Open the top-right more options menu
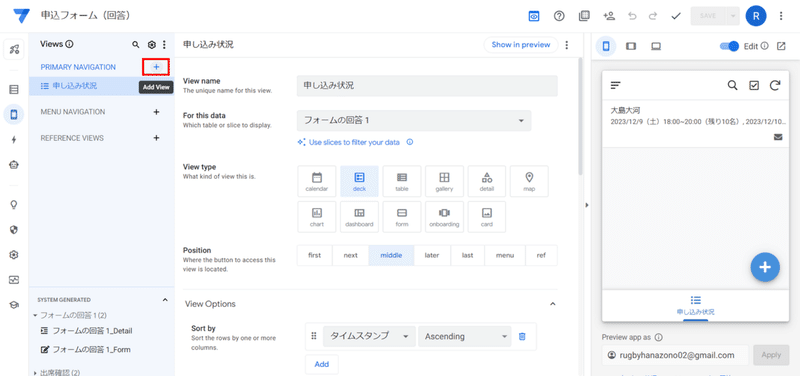Screen dimensions: 800x376 [781, 16]
